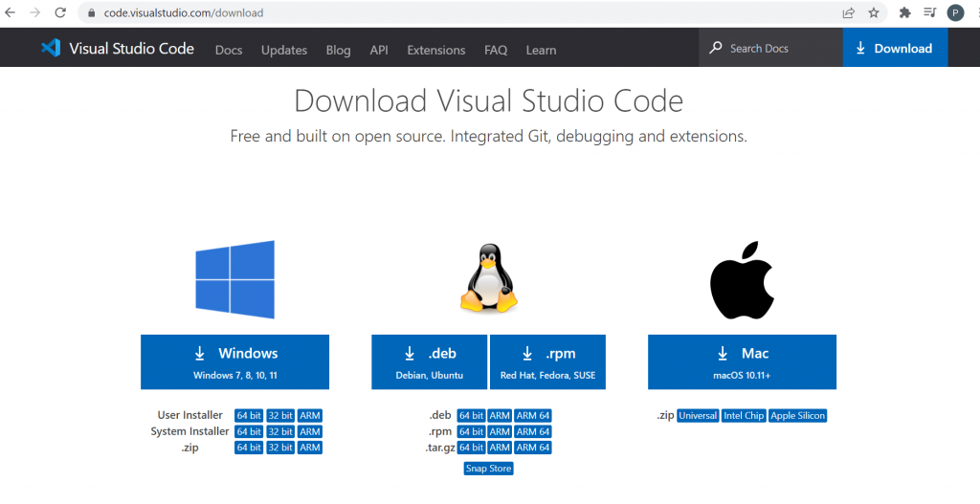
Task: Select User Installer 32 bit
Action: click(x=280, y=415)
